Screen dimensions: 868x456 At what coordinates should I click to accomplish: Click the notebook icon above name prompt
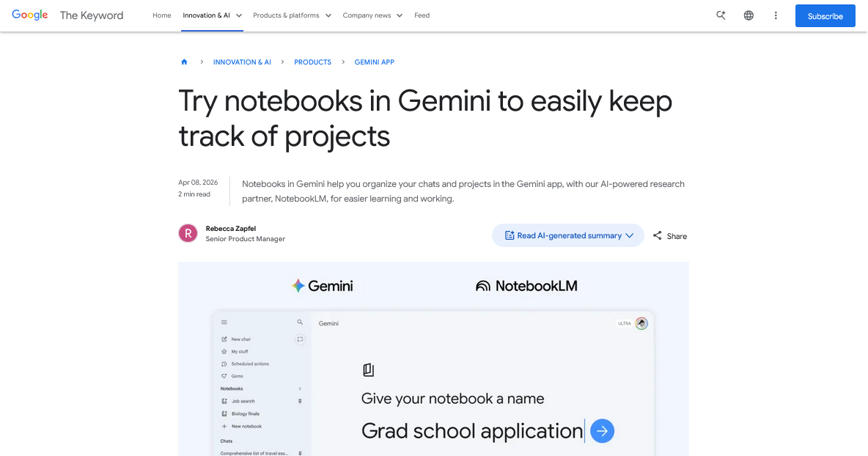click(369, 369)
